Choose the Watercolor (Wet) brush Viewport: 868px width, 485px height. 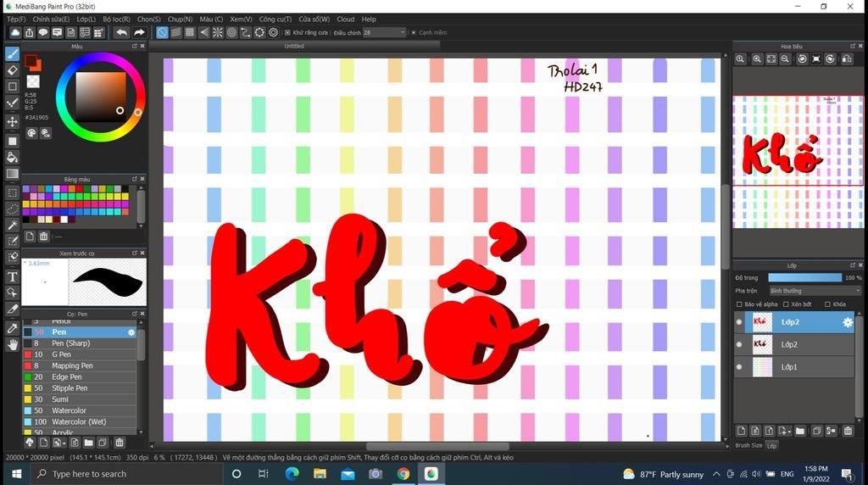80,421
